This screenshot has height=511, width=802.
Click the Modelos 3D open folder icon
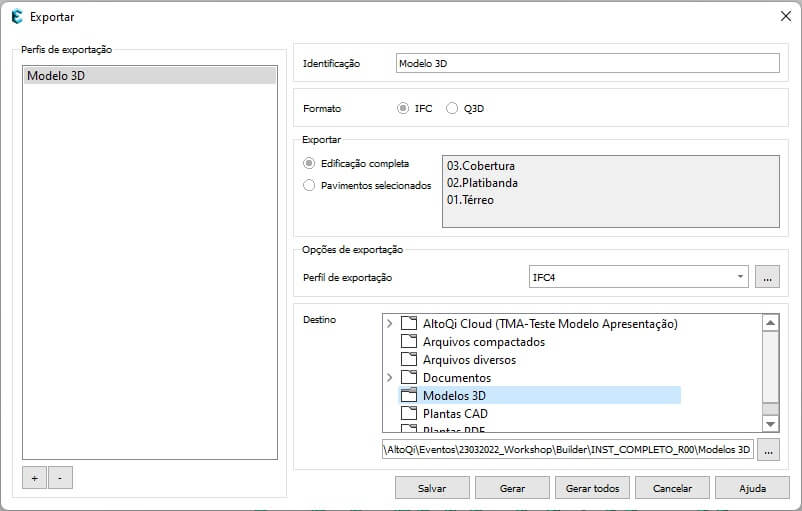(x=409, y=395)
